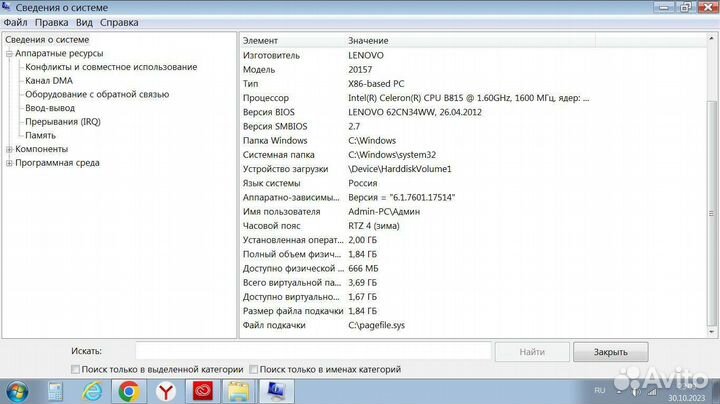Activate the System Information taskbar icon
Screen dimensions: 720x404
(276, 392)
